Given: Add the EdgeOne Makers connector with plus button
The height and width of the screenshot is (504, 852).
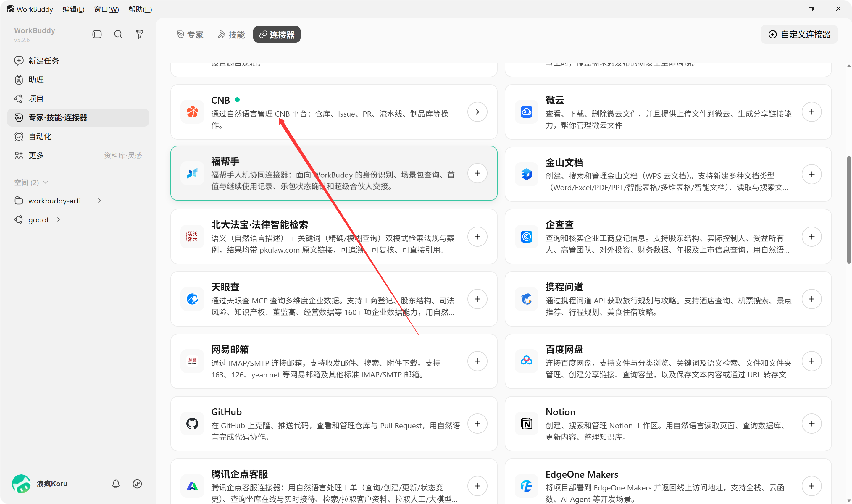Looking at the screenshot, I should (x=811, y=486).
